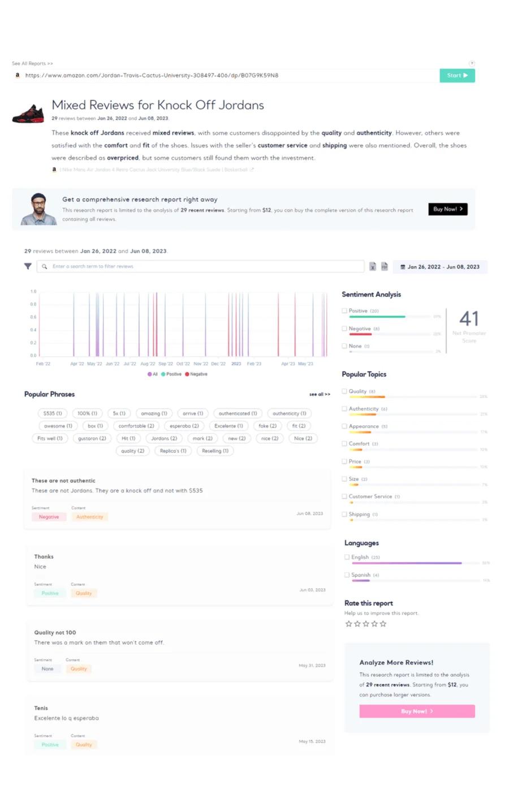Click the Authenticity tag on the first review
Screen dimensions: 509x812
[90, 517]
